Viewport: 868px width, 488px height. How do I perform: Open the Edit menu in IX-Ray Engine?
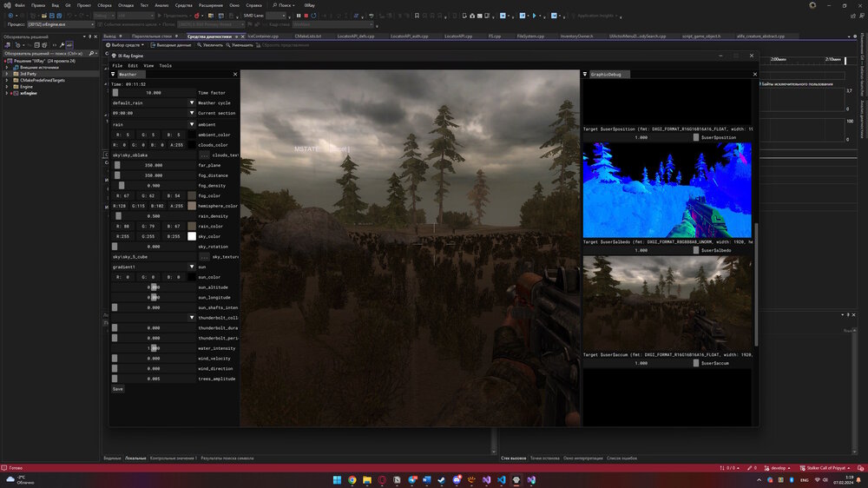click(x=133, y=65)
